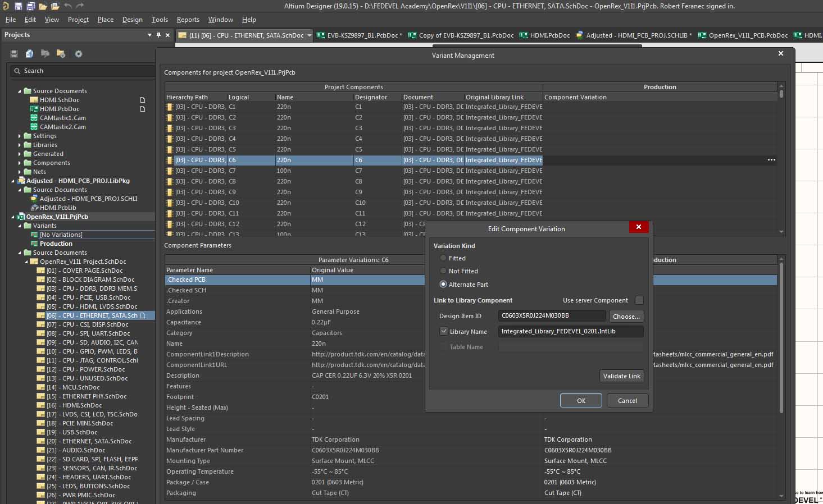Click into the Design Item ID field
The height and width of the screenshot is (504, 823).
coord(552,316)
